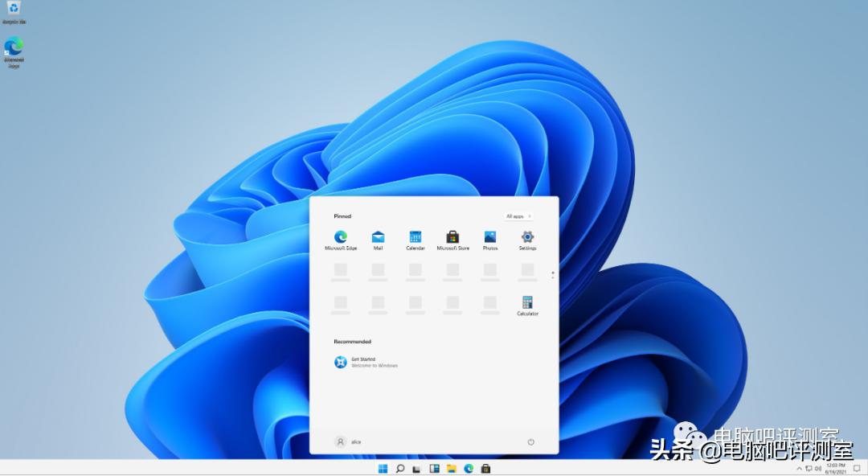
Task: Launch the Photos app
Action: pyautogui.click(x=489, y=239)
